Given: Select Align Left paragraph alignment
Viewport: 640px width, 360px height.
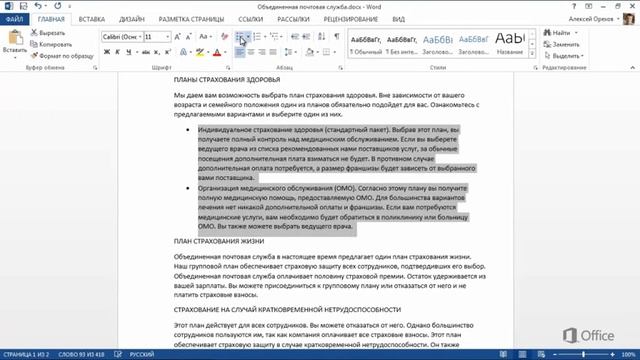Looking at the screenshot, I should point(240,52).
